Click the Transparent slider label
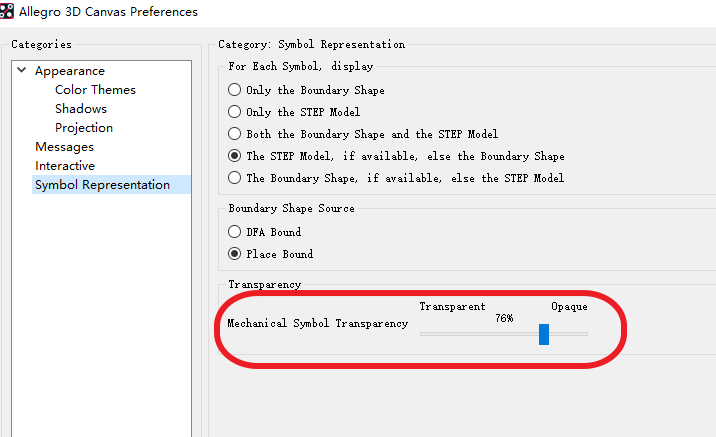716x437 pixels. click(453, 306)
